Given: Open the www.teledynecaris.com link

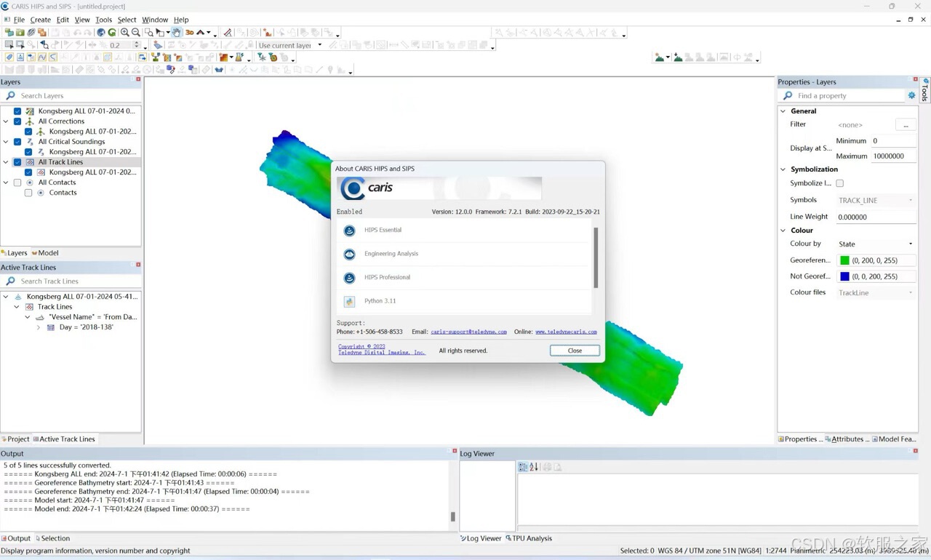Looking at the screenshot, I should coord(566,332).
